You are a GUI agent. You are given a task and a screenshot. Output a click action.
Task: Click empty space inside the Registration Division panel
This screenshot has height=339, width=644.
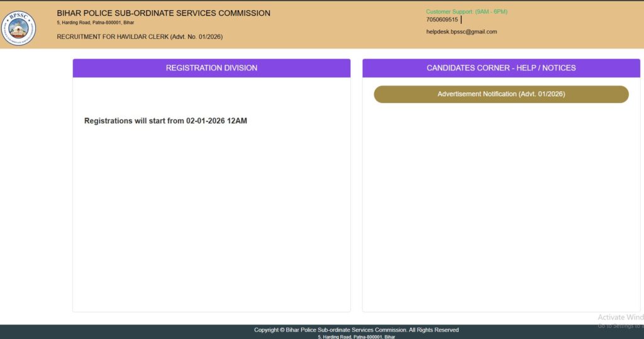(x=211, y=220)
